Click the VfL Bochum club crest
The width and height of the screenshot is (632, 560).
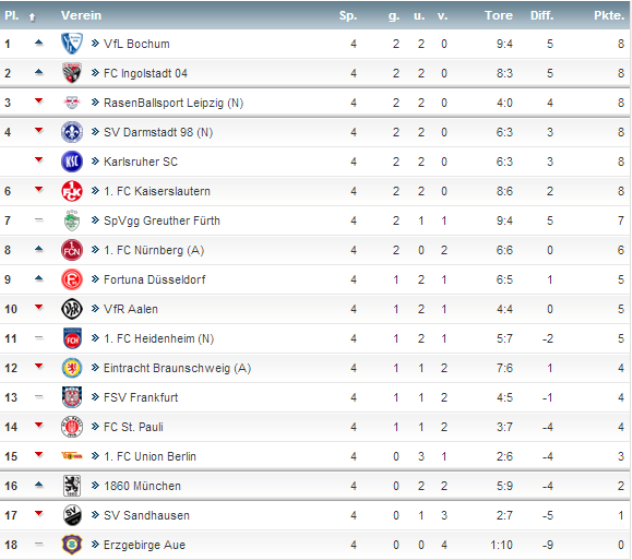coord(72,44)
